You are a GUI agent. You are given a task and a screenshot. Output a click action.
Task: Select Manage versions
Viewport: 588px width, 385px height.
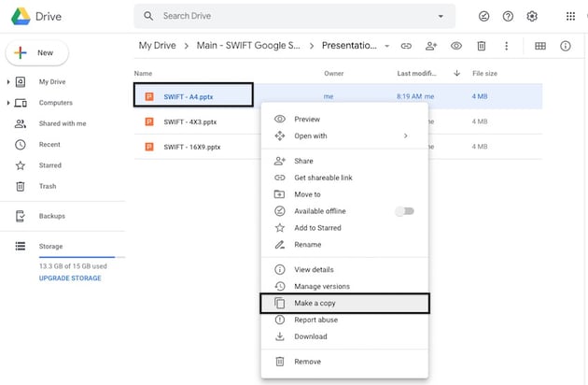[344, 286]
